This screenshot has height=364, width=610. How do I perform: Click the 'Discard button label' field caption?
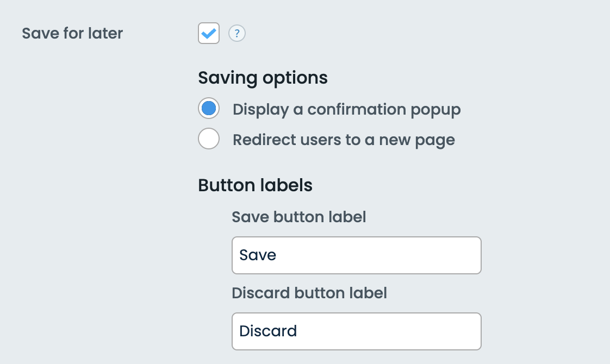click(309, 293)
